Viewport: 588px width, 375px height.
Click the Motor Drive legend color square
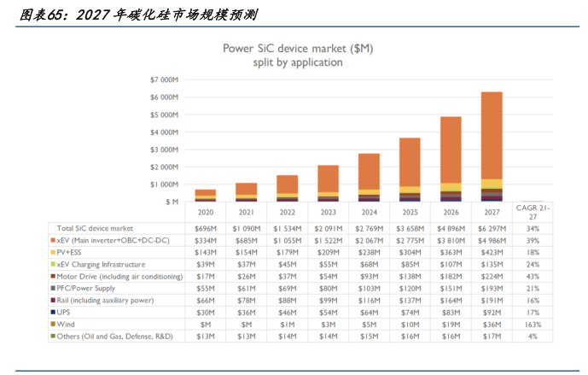(x=53, y=277)
